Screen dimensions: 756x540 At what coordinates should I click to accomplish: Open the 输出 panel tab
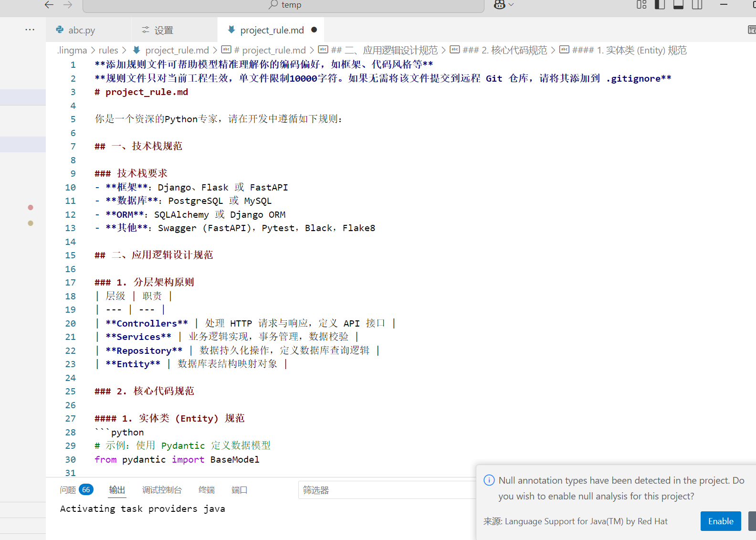117,490
